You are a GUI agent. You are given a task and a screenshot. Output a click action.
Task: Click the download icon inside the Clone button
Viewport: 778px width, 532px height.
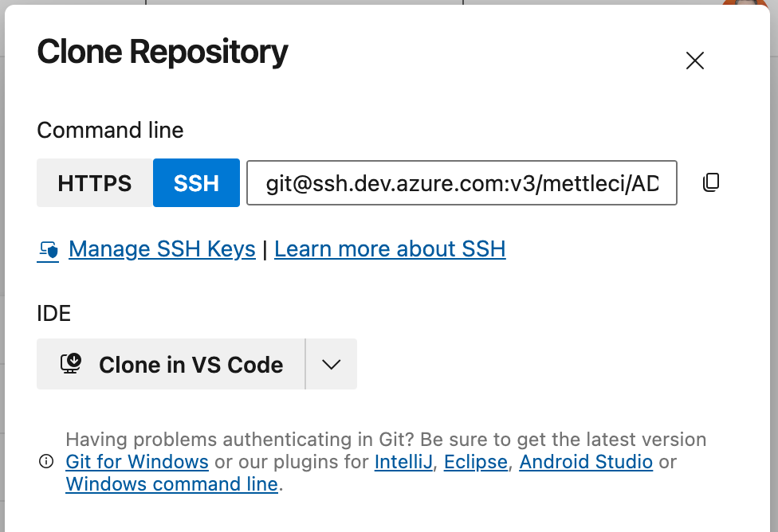pyautogui.click(x=72, y=364)
